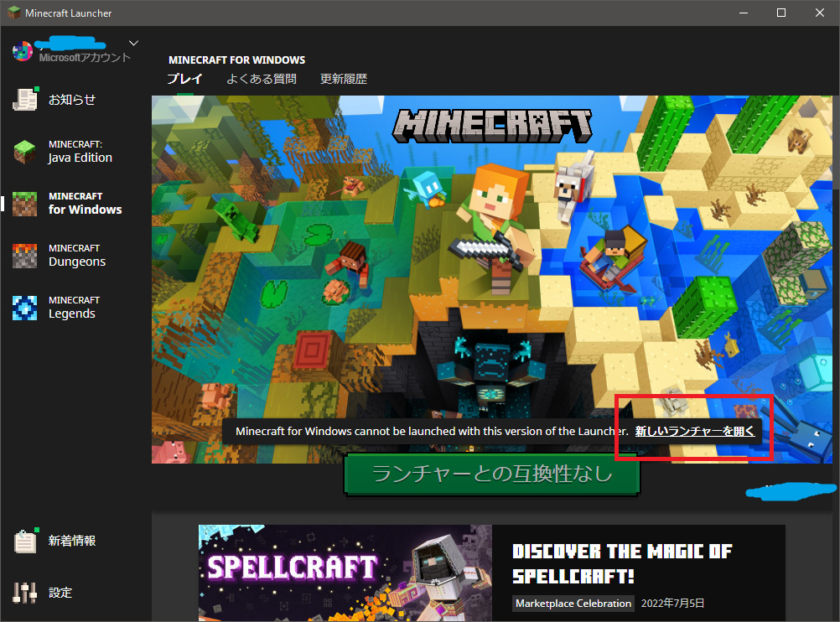The width and height of the screenshot is (840, 622).
Task: Open the Spellcraft news thumbnail
Action: point(345,573)
